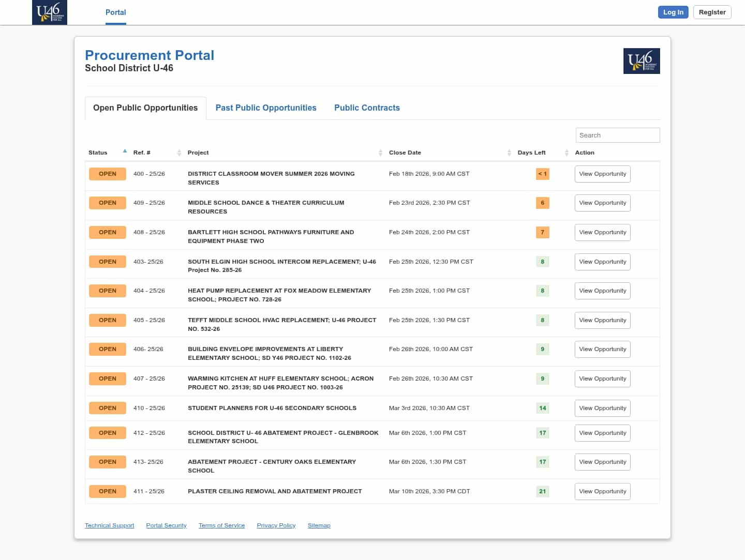Click the Sitemap footer link
Viewport: 745px width, 560px height.
point(319,526)
